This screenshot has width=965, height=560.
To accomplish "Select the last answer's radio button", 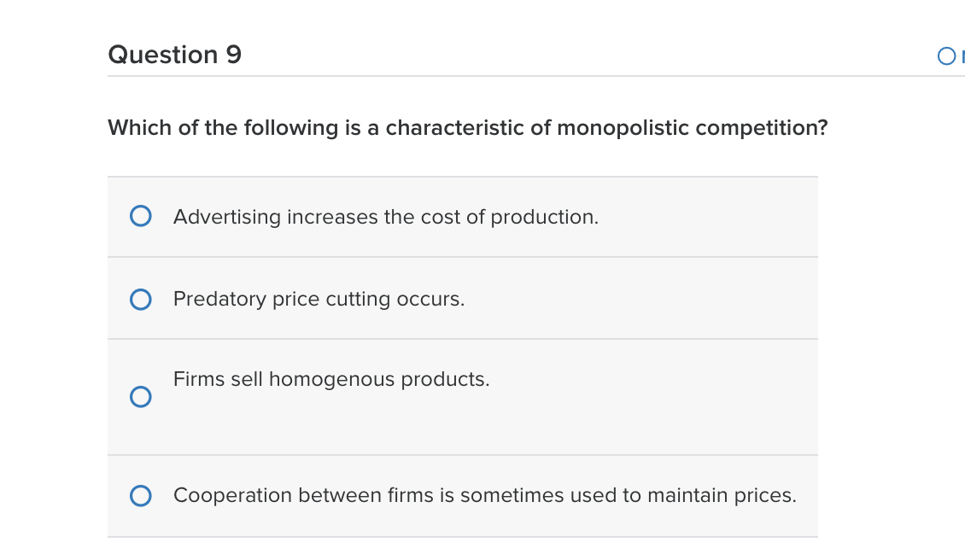I will [142, 494].
